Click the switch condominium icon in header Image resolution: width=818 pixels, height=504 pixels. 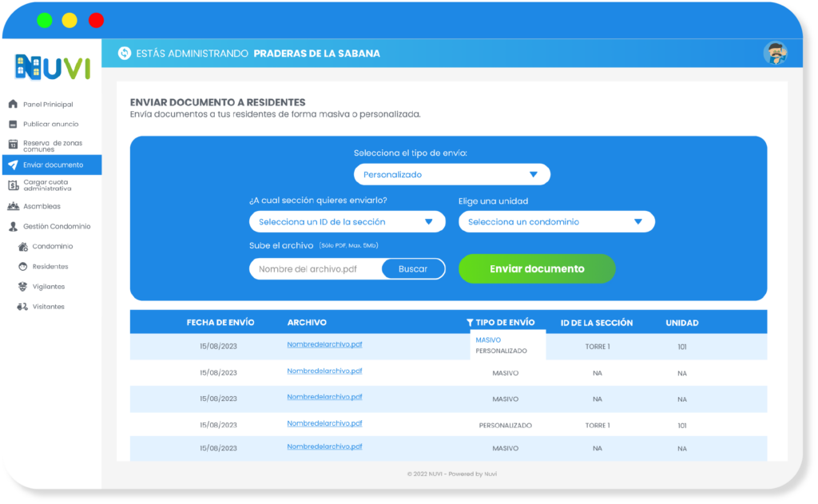coord(124,54)
